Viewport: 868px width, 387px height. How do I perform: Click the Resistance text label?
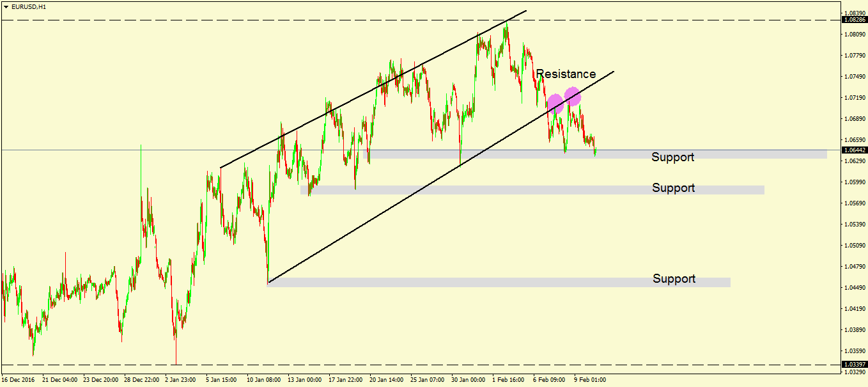(x=567, y=74)
